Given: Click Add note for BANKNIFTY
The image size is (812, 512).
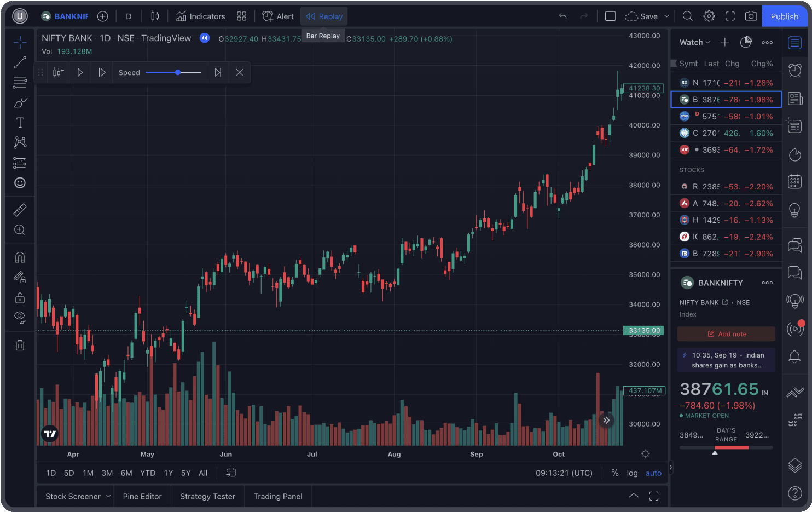Looking at the screenshot, I should (726, 334).
